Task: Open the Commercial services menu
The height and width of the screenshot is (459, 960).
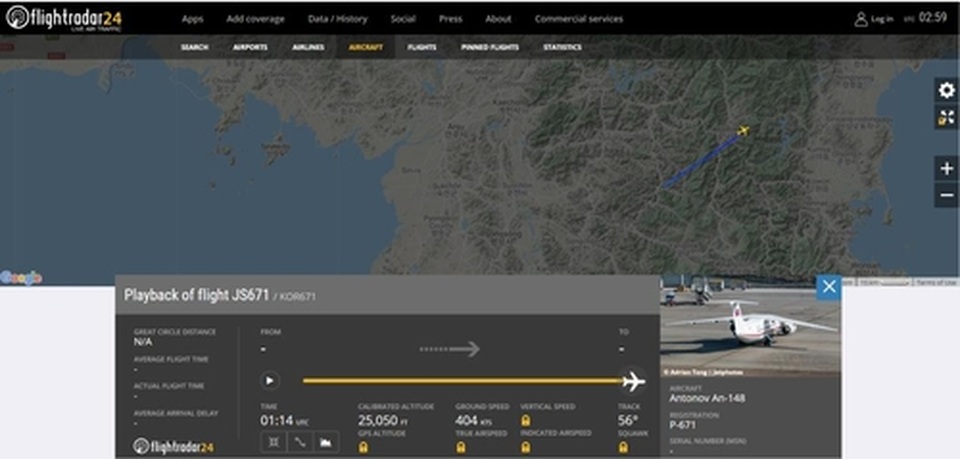Action: pyautogui.click(x=578, y=19)
